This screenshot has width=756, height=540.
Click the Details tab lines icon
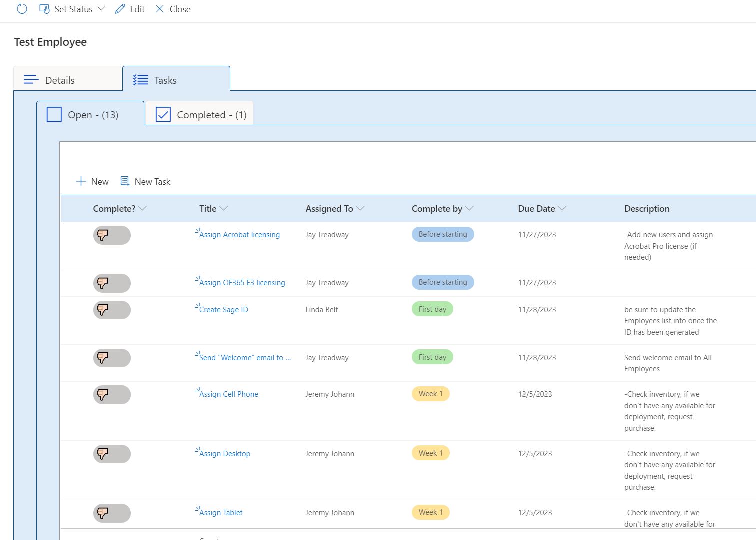pyautogui.click(x=31, y=80)
